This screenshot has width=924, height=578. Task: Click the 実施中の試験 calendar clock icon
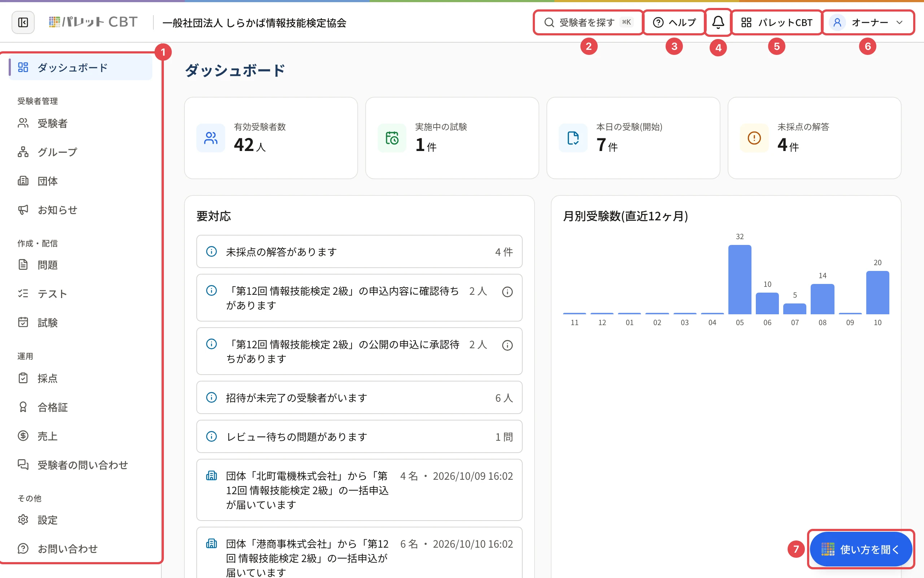tap(392, 138)
